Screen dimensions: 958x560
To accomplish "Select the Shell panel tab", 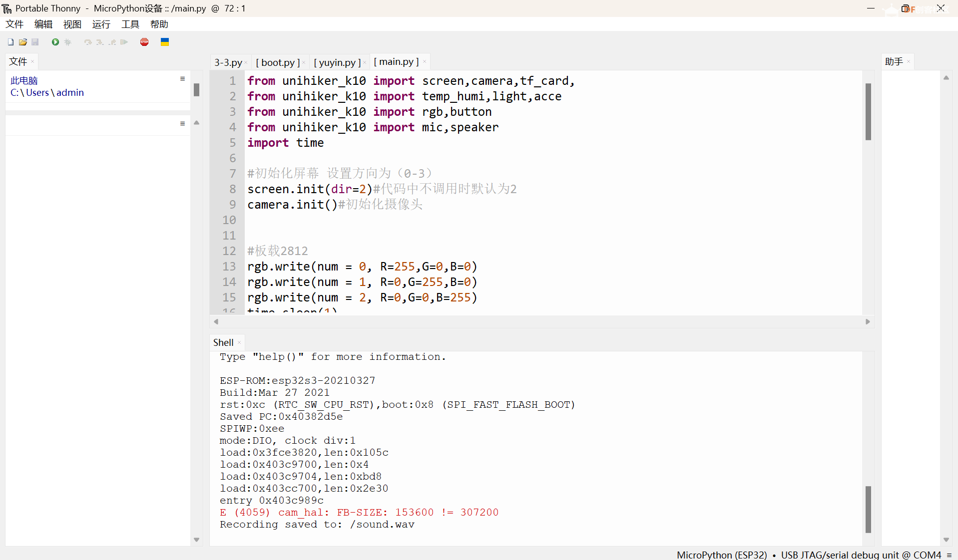I will (x=223, y=342).
